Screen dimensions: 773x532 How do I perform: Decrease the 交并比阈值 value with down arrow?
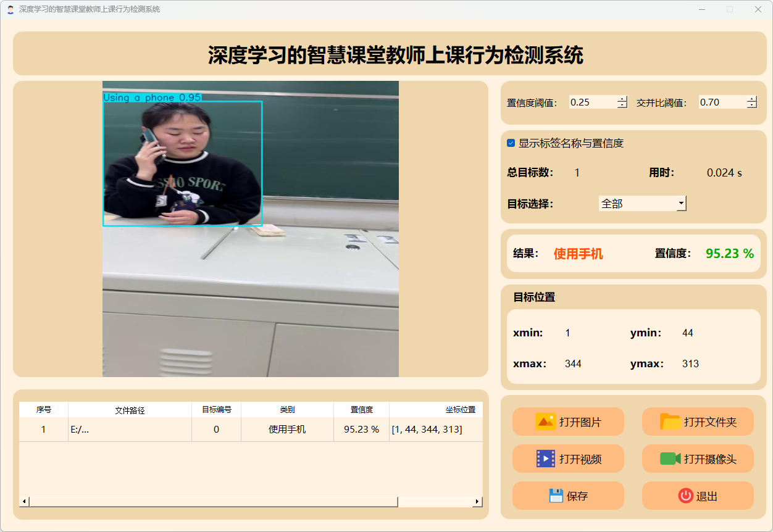[x=751, y=106]
